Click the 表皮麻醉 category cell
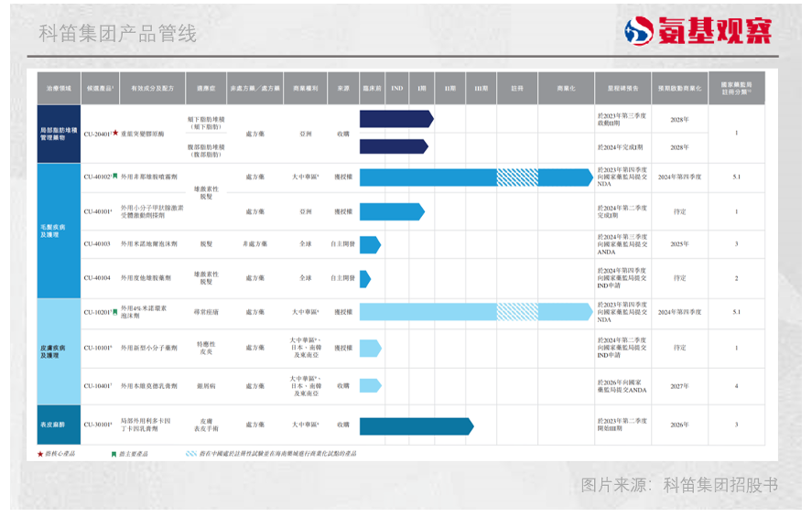This screenshot has width=812, height=517. click(59, 425)
